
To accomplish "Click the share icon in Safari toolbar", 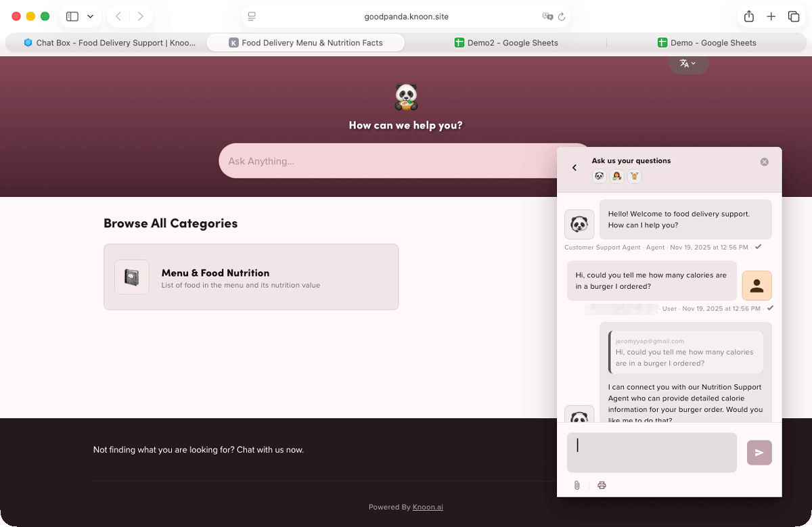I will tap(750, 16).
